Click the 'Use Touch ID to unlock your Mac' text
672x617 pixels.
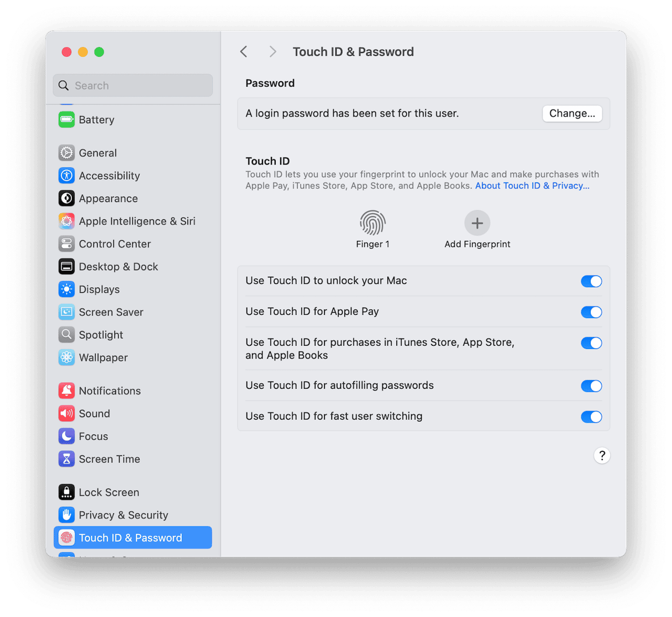click(x=326, y=281)
